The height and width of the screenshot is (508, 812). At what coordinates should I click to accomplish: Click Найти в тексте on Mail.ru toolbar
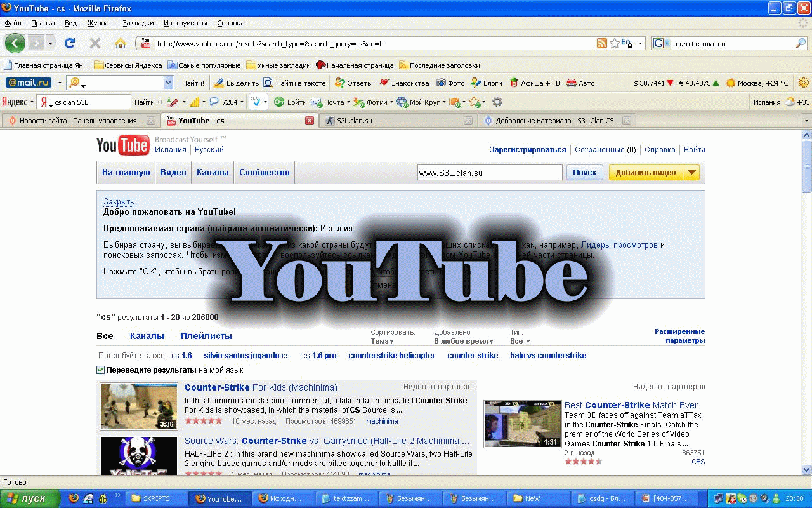(294, 83)
